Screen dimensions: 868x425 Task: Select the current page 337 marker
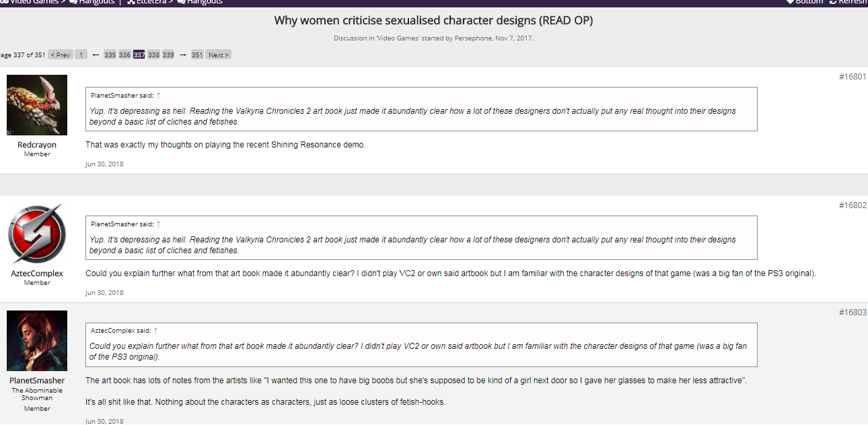(x=139, y=55)
